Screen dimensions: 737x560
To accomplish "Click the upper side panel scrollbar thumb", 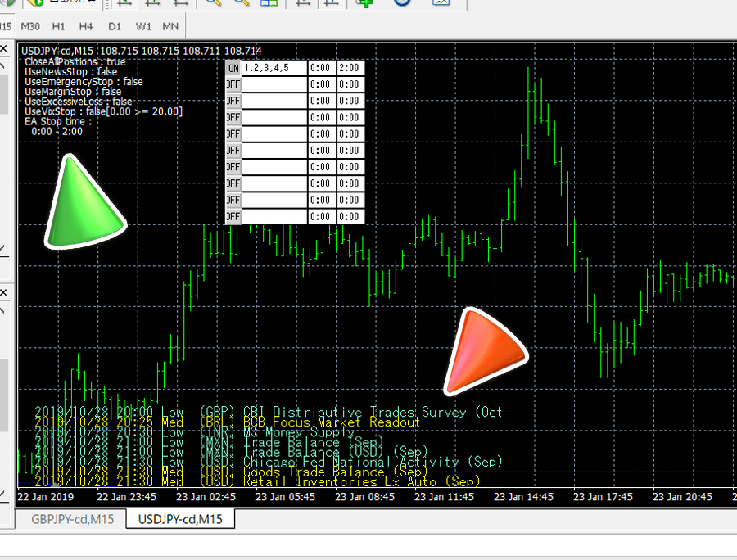I will 4,94.
